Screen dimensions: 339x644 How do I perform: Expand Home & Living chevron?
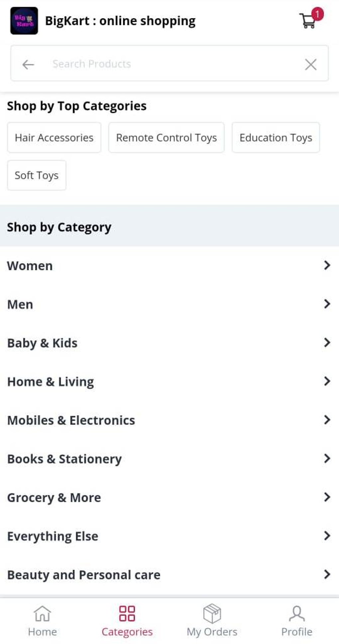pyautogui.click(x=327, y=381)
